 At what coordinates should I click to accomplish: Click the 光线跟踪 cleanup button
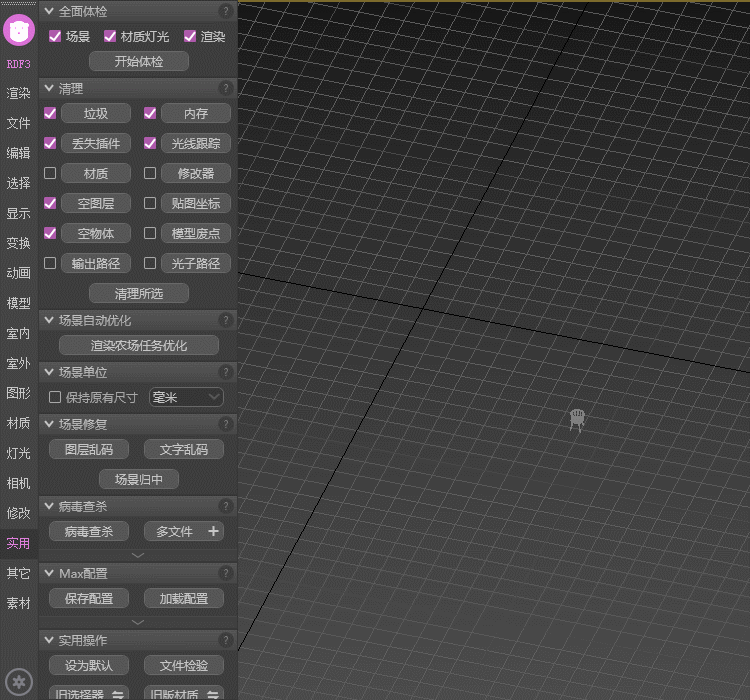(x=196, y=144)
